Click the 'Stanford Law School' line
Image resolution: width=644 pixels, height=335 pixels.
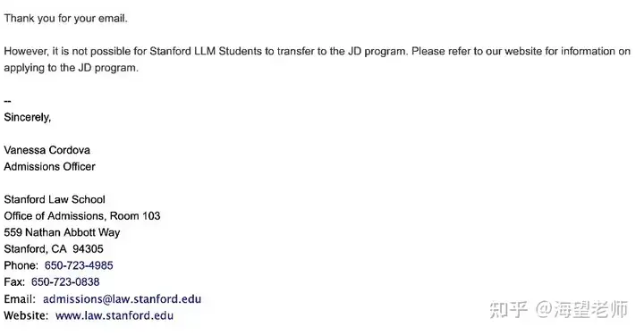point(55,199)
